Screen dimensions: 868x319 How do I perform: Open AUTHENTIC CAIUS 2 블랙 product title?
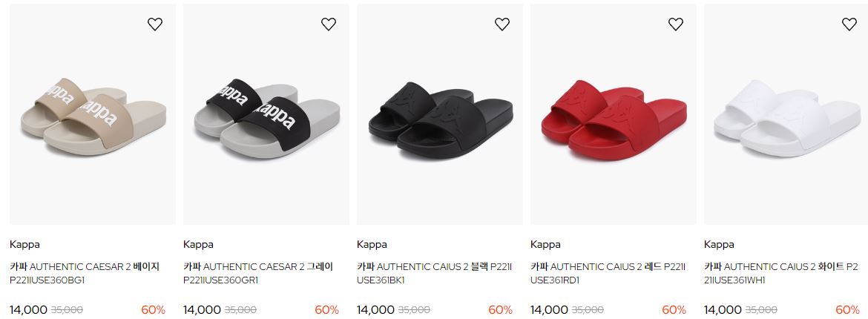[435, 274]
